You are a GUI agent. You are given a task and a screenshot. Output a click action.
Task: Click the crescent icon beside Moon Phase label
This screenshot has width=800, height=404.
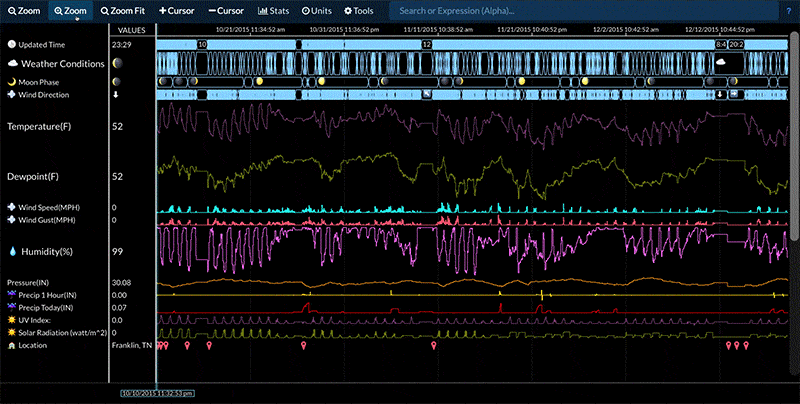point(12,82)
